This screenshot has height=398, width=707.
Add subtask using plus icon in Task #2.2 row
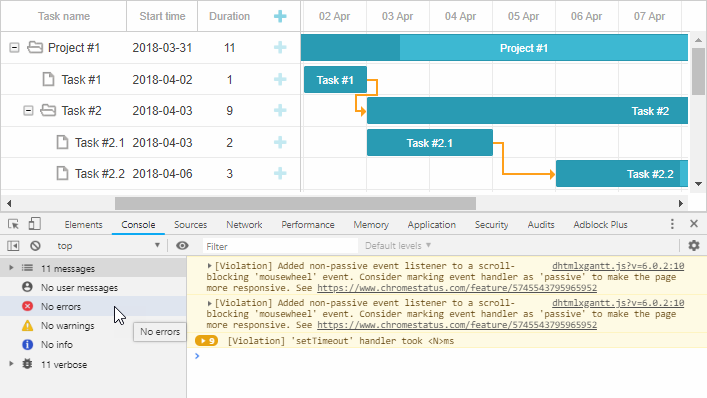[280, 174]
